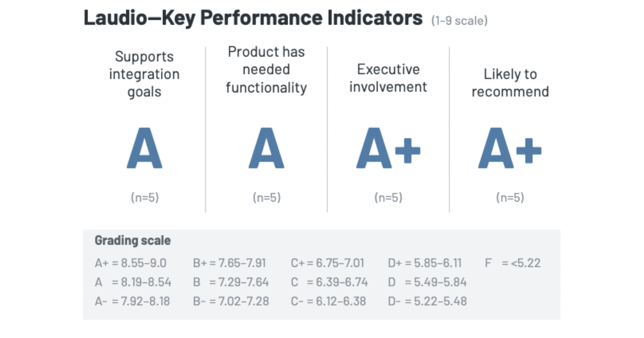Select the Product has needed functionality label
This screenshot has height=338, width=644.
(266, 70)
